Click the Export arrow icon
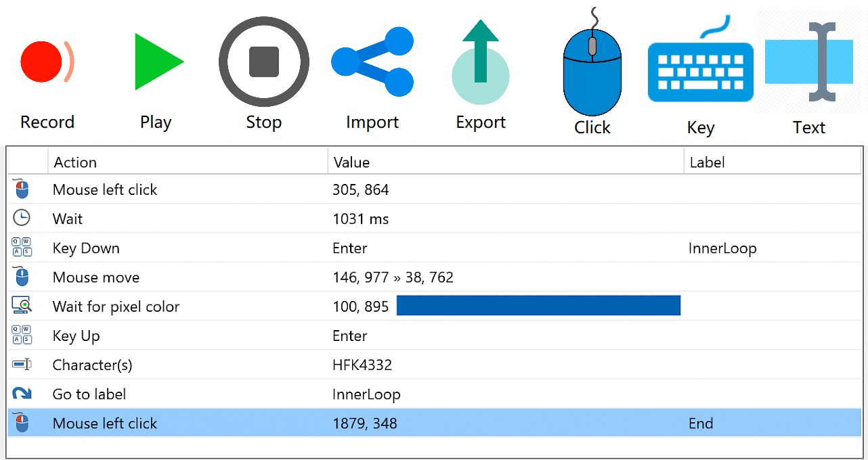 click(481, 62)
